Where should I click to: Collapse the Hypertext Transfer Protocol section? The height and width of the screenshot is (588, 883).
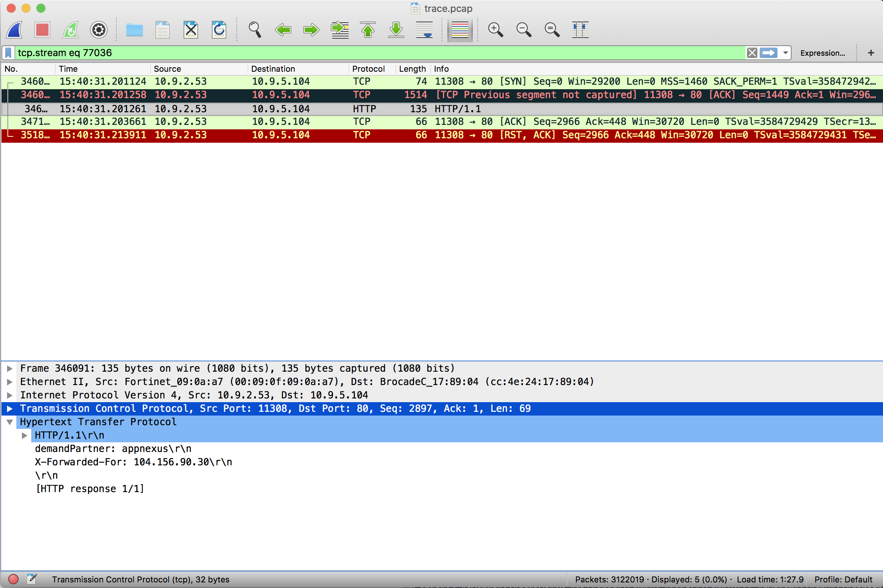tap(10, 422)
